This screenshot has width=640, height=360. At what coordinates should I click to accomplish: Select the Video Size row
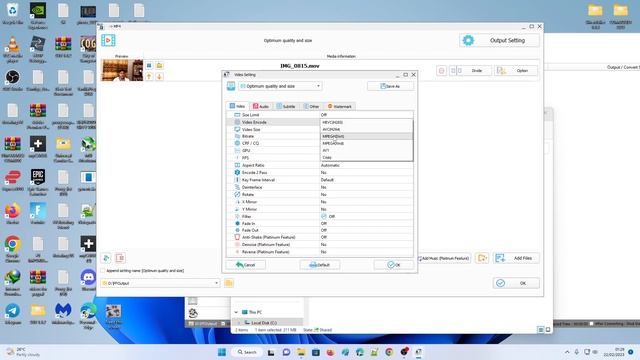click(273, 129)
